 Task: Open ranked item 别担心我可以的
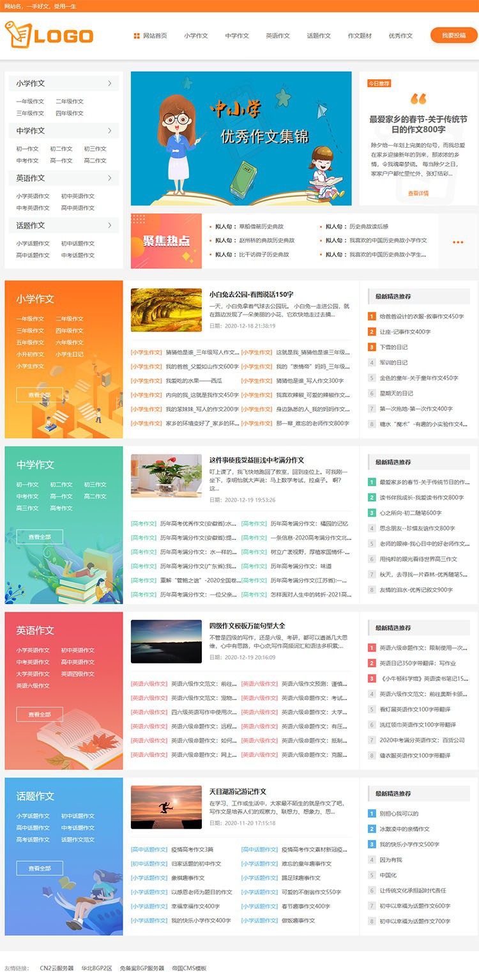tap(399, 813)
